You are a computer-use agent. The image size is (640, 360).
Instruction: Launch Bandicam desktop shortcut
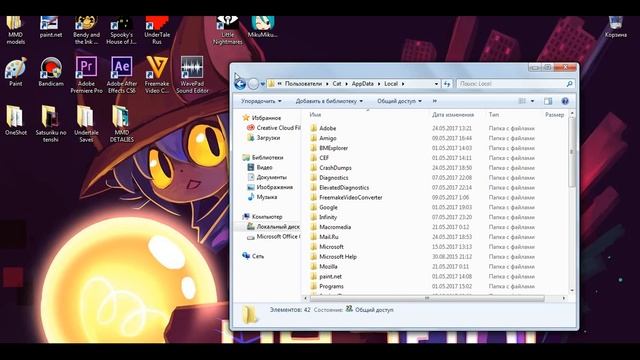(x=51, y=71)
